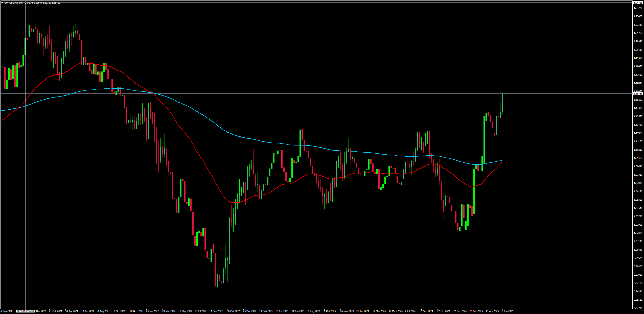Click the 17 Mar 2024 date label
The width and height of the screenshot is (644, 314).
[379, 311]
